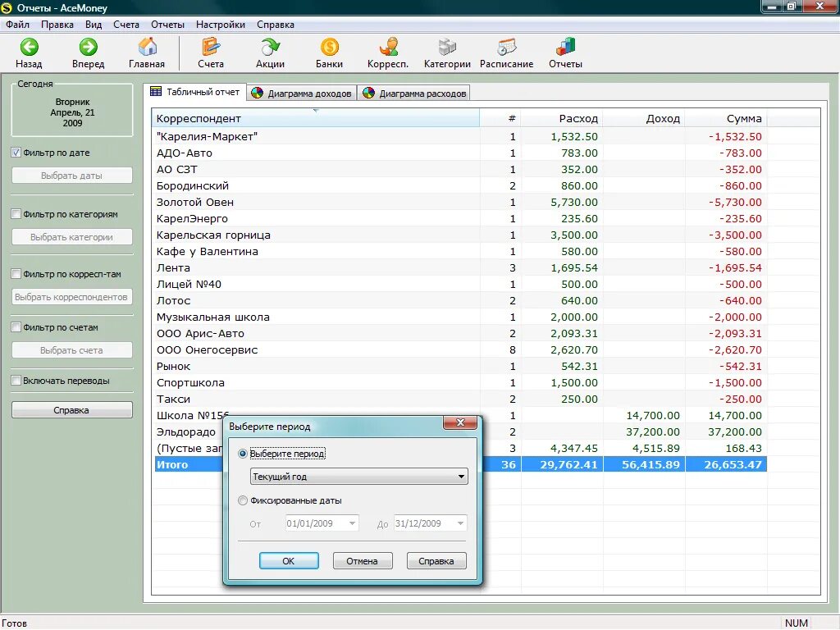Open the Правка menu
Viewport: 840px width, 630px height.
click(x=57, y=25)
